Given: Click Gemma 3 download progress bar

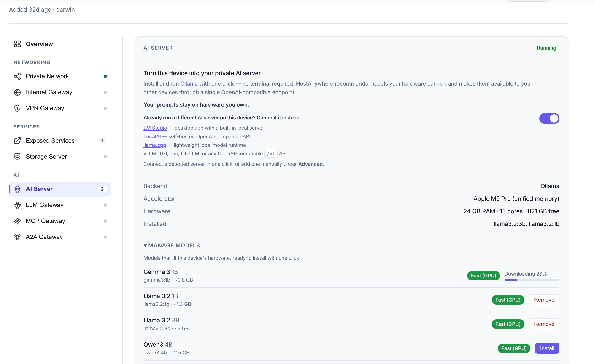Looking at the screenshot, I should (x=532, y=280).
